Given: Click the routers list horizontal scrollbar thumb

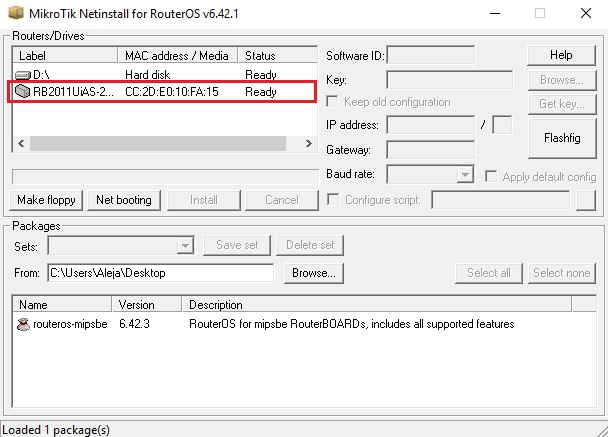Looking at the screenshot, I should [158, 143].
